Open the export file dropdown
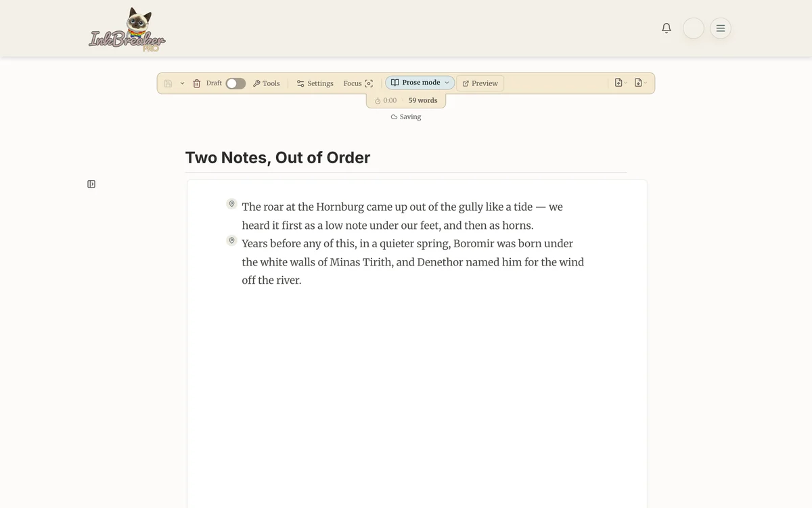812x508 pixels. point(640,83)
